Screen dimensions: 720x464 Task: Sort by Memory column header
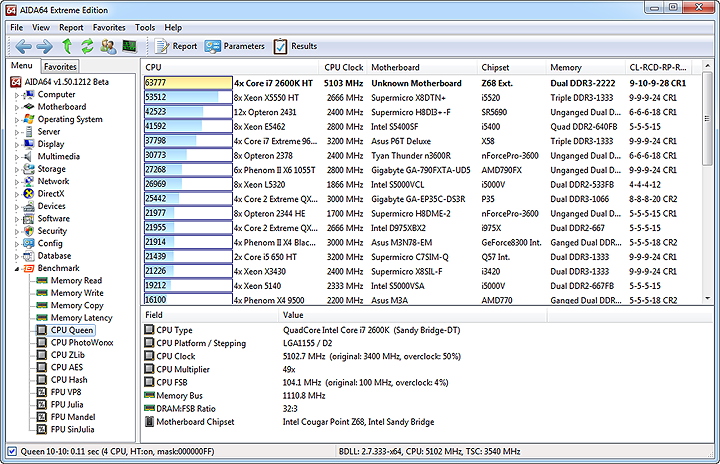pyautogui.click(x=586, y=68)
